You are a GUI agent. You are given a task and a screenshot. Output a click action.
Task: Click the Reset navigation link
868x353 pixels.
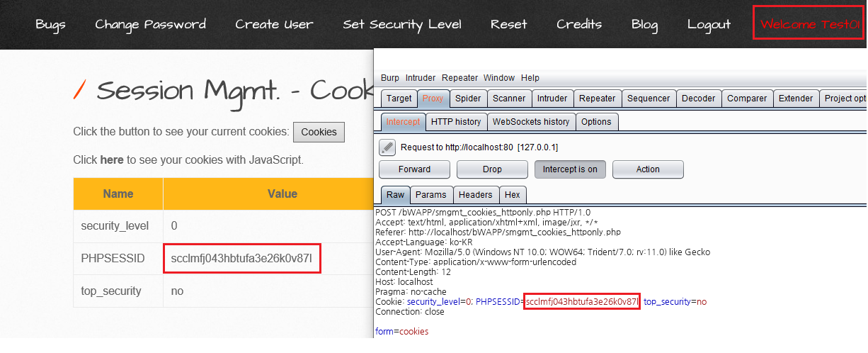tap(509, 24)
